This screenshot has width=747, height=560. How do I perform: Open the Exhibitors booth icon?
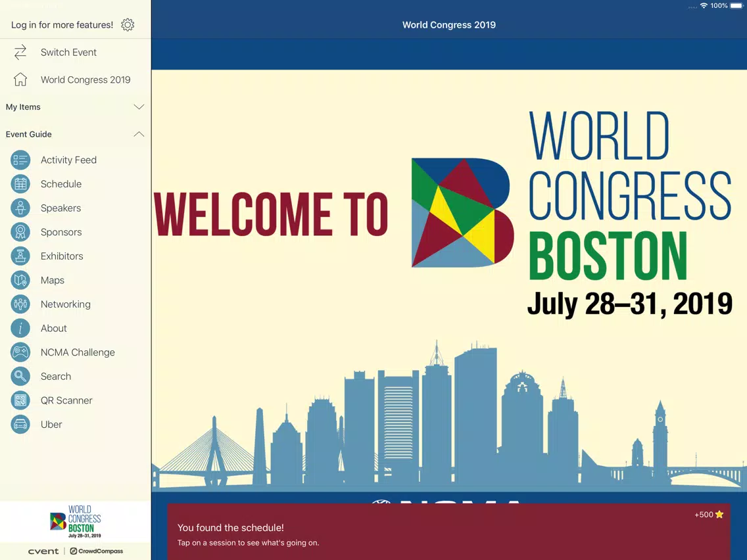pos(20,256)
